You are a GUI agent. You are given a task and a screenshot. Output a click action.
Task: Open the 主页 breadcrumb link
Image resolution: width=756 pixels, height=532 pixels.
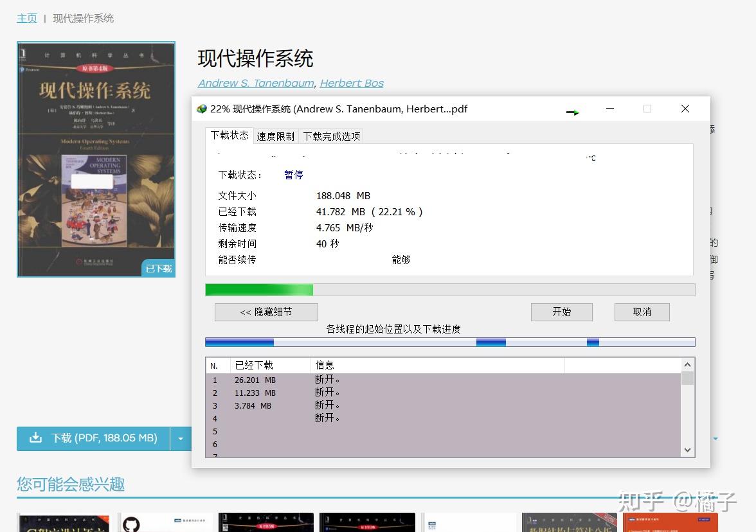[x=27, y=18]
